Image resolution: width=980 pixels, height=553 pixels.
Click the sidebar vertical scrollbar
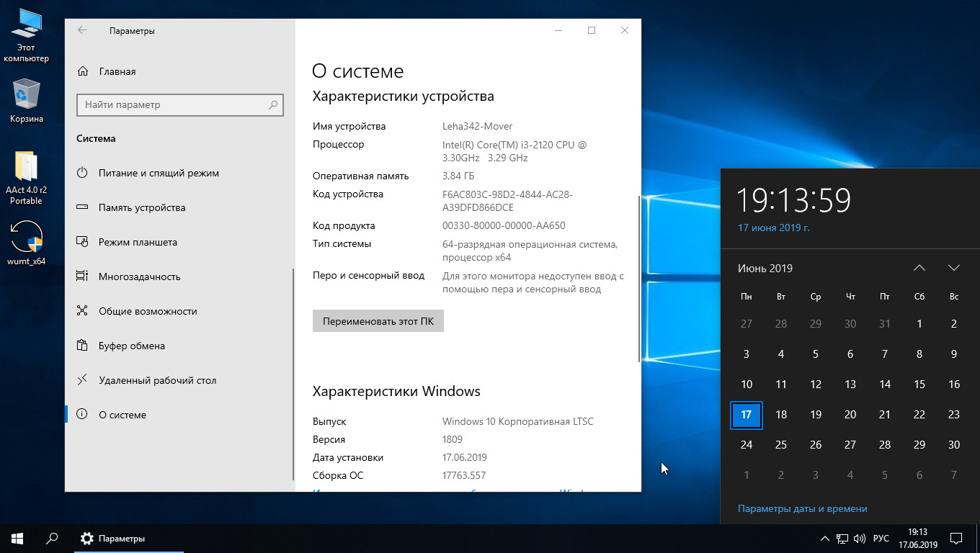coord(293,374)
